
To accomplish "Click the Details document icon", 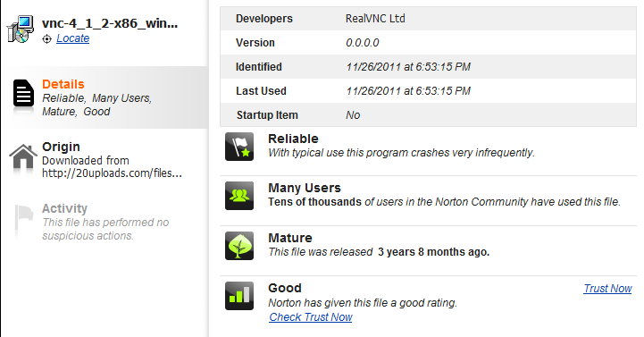I will click(x=23, y=93).
